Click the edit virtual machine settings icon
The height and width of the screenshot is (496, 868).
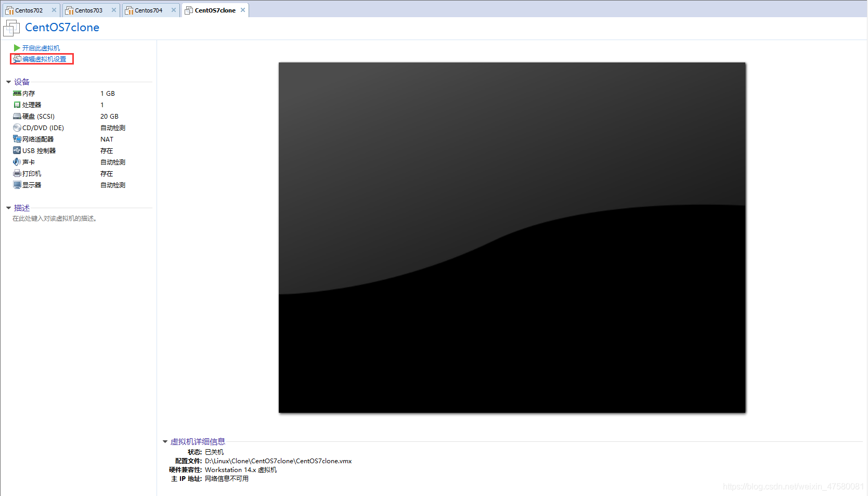(17, 59)
